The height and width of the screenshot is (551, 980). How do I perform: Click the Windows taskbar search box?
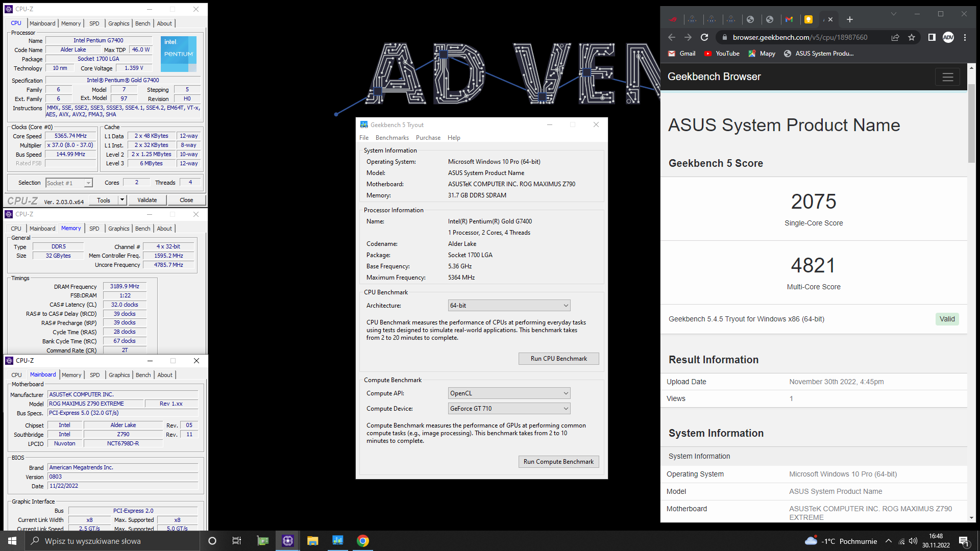[x=112, y=541]
